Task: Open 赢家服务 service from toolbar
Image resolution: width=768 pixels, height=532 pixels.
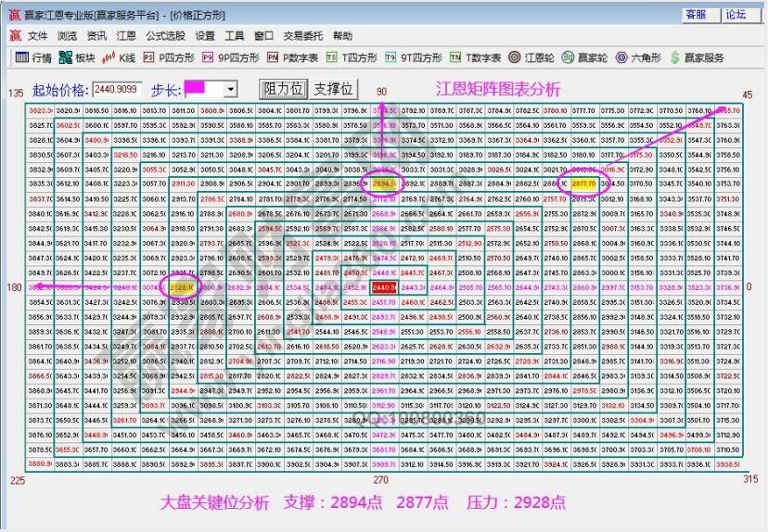Action: 696,57
